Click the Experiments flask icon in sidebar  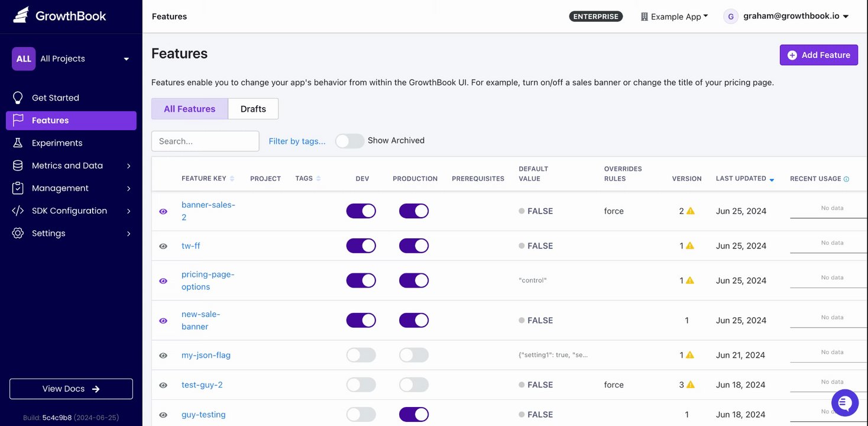pyautogui.click(x=18, y=143)
